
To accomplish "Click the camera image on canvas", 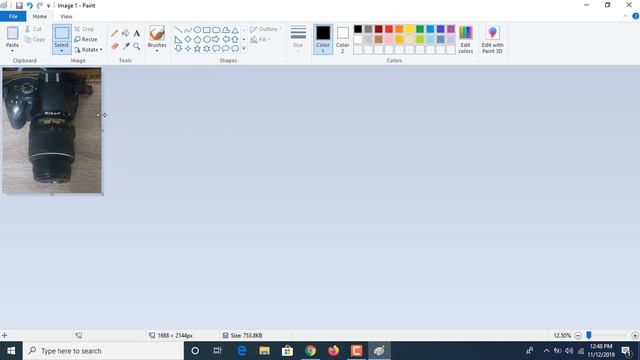I will pos(52,130).
